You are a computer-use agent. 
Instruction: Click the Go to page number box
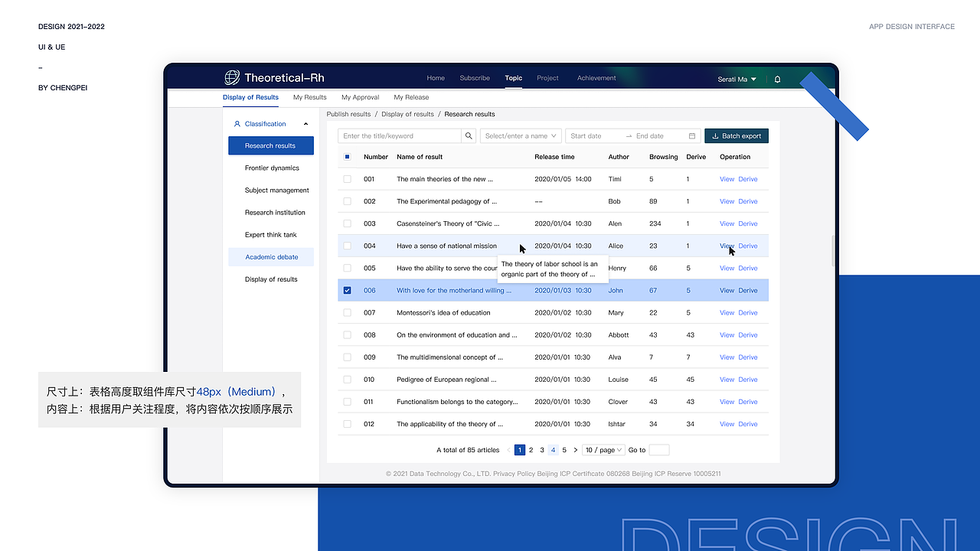tap(658, 450)
